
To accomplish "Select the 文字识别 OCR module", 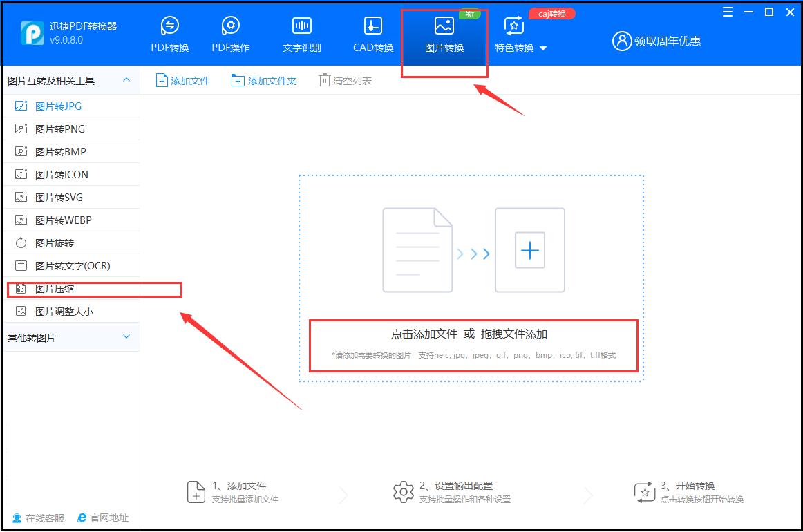I will [x=301, y=33].
